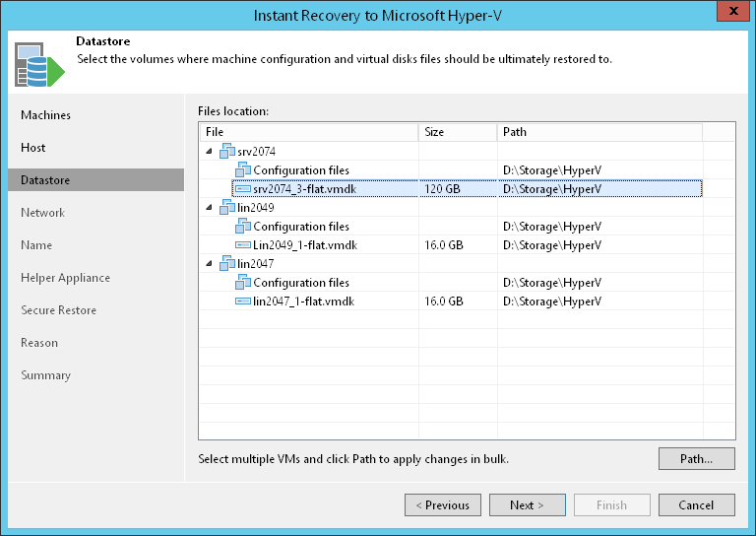Go back with the Previous button

pyautogui.click(x=442, y=505)
